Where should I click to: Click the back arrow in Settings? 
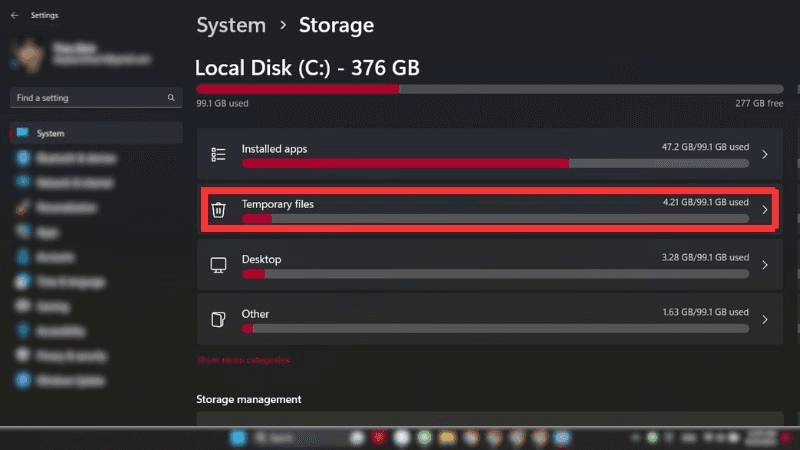14,15
